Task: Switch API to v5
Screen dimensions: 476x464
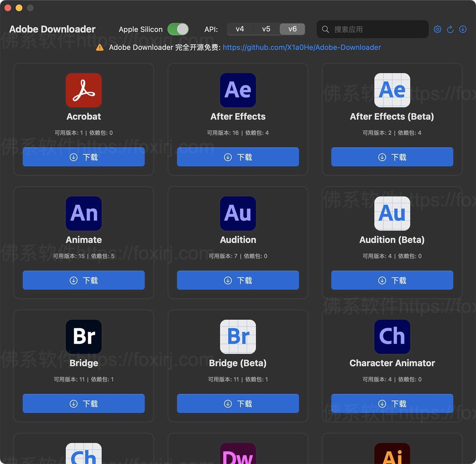Action: coord(266,29)
